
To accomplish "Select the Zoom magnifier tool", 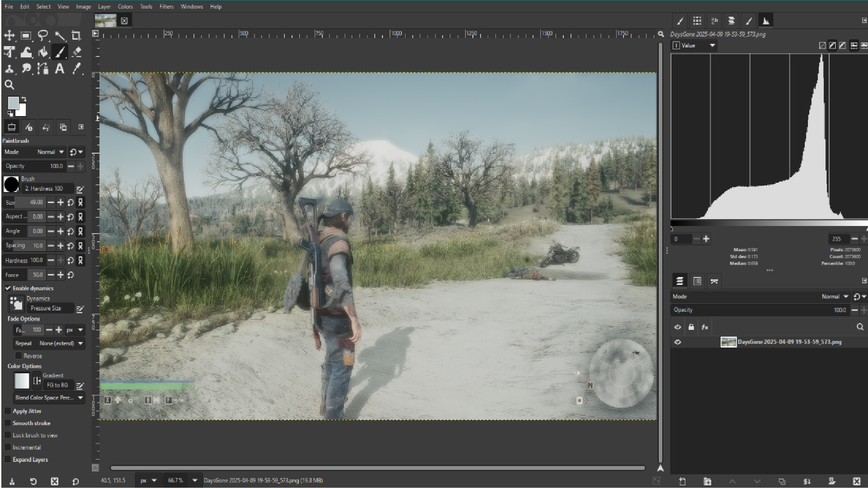I will pyautogui.click(x=9, y=84).
